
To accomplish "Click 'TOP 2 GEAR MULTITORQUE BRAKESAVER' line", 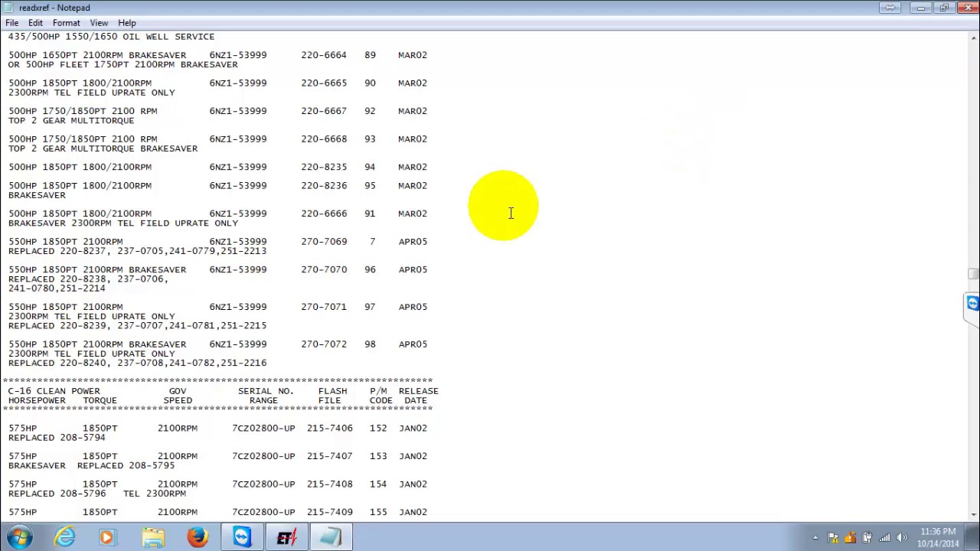I will 103,148.
